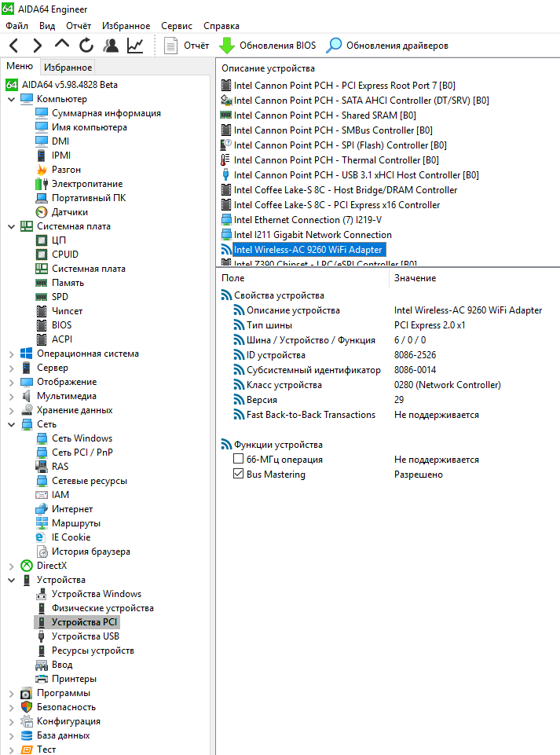Click Обновления драйверов button
The height and width of the screenshot is (755, 560).
[x=387, y=46]
